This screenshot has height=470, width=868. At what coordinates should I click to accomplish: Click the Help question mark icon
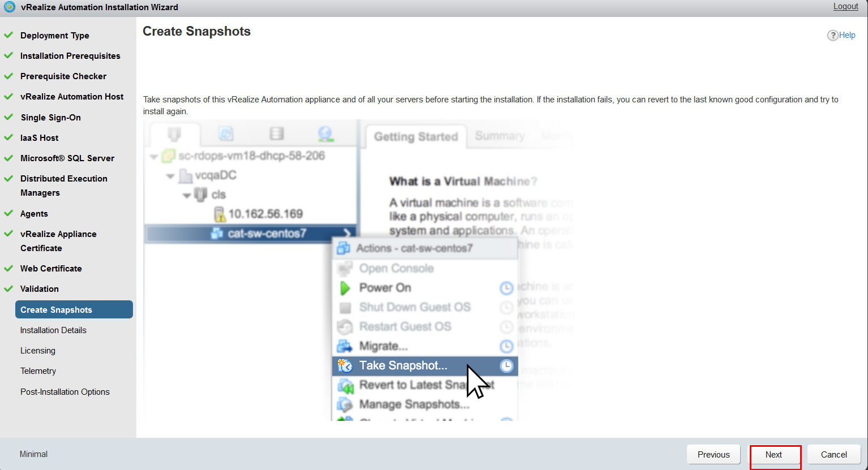click(832, 35)
